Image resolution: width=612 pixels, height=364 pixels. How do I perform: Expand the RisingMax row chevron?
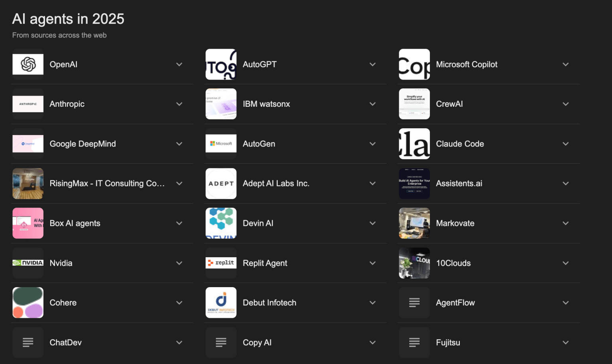[x=179, y=184]
